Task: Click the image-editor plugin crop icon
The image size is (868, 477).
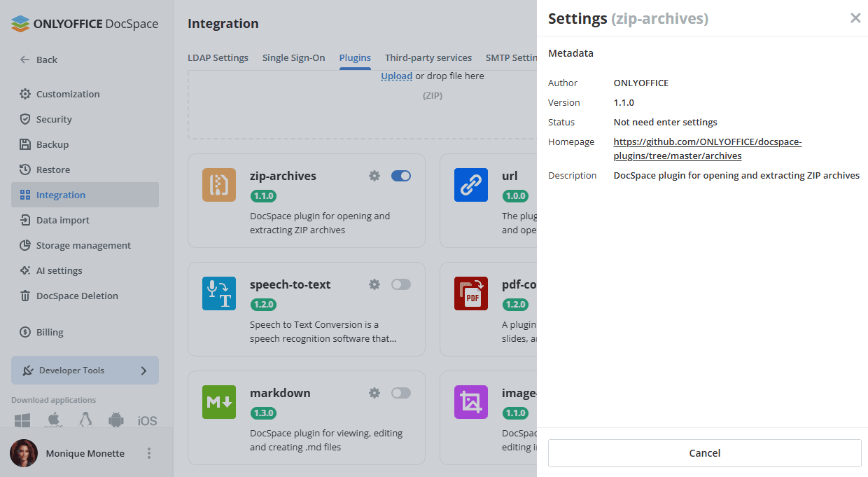Action: pos(471,402)
